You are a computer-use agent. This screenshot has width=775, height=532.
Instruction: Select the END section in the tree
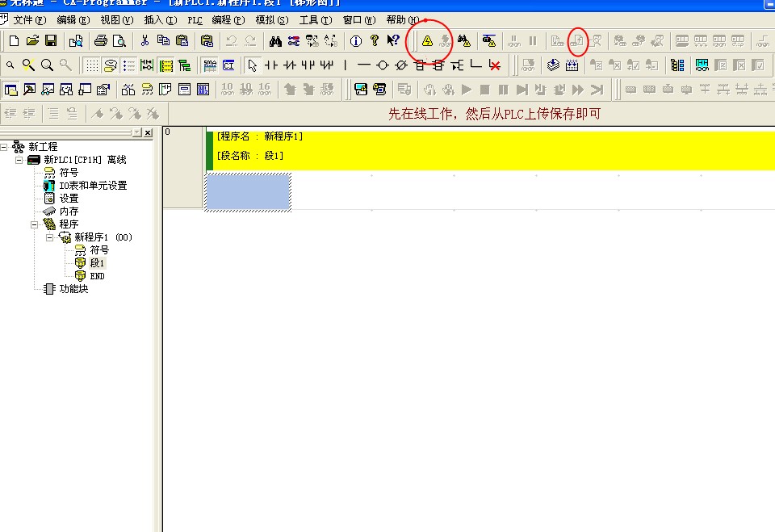[97, 276]
